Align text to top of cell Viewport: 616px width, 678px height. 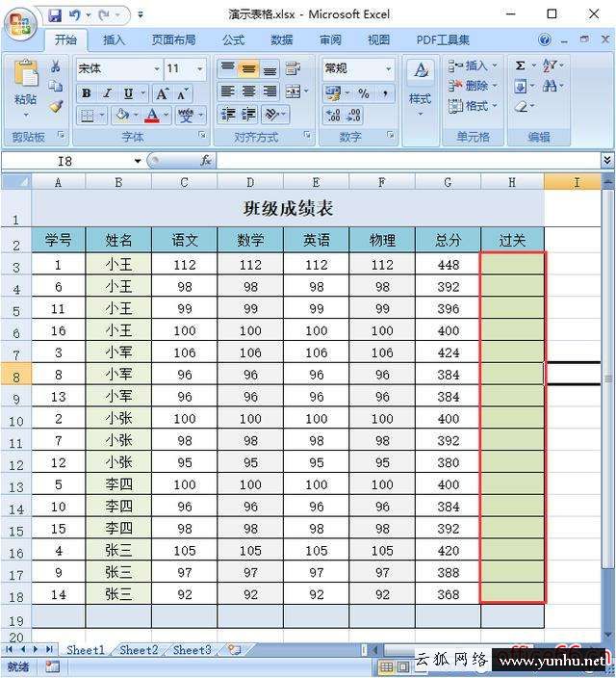click(227, 68)
